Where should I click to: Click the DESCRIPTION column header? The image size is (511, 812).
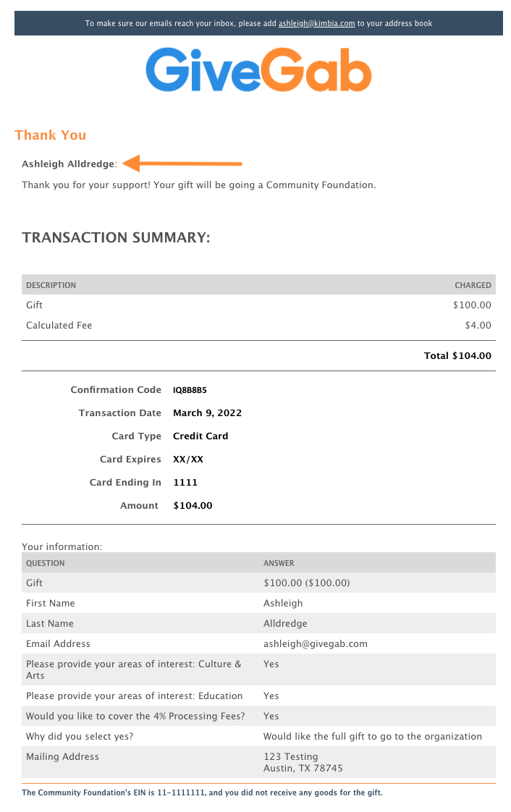click(x=51, y=285)
